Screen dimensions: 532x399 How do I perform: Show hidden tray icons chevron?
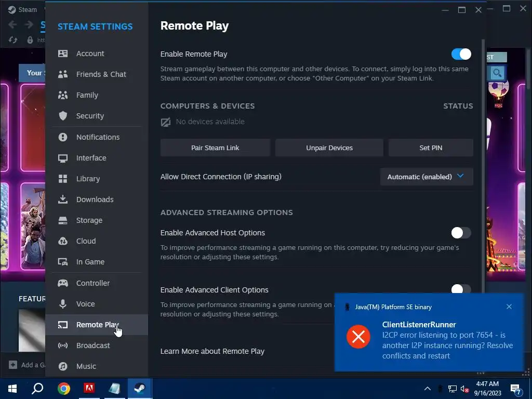(428, 389)
